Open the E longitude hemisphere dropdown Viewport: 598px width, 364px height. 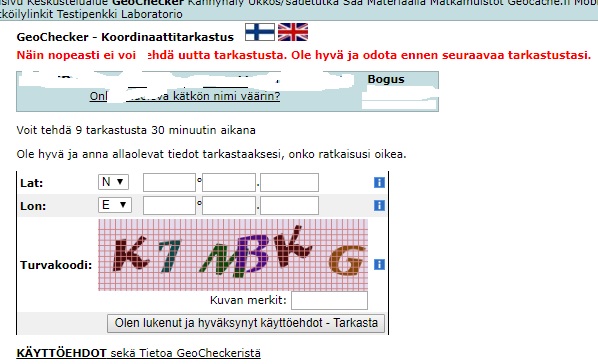point(115,205)
